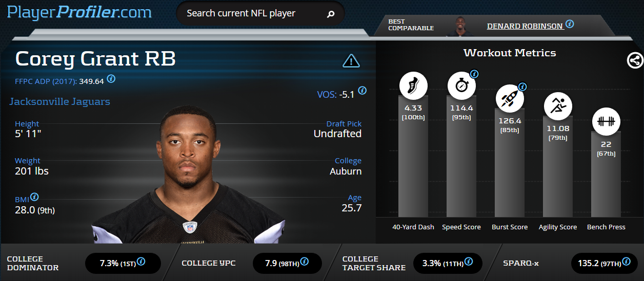
Task: Click the Jacksonville Jaguars team link
Action: tap(59, 101)
